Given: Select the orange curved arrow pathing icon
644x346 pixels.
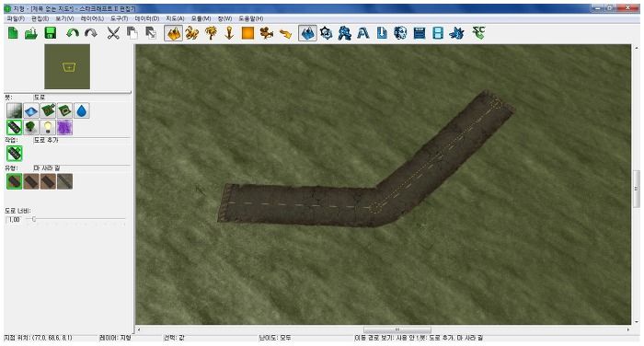Looking at the screenshot, I should click(285, 34).
